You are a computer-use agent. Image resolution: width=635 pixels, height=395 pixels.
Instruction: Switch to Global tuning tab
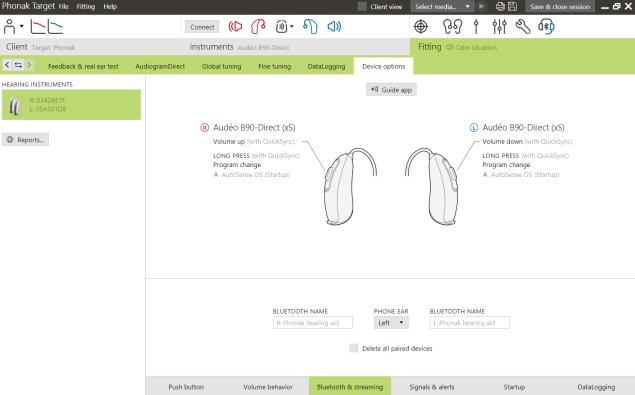point(222,66)
